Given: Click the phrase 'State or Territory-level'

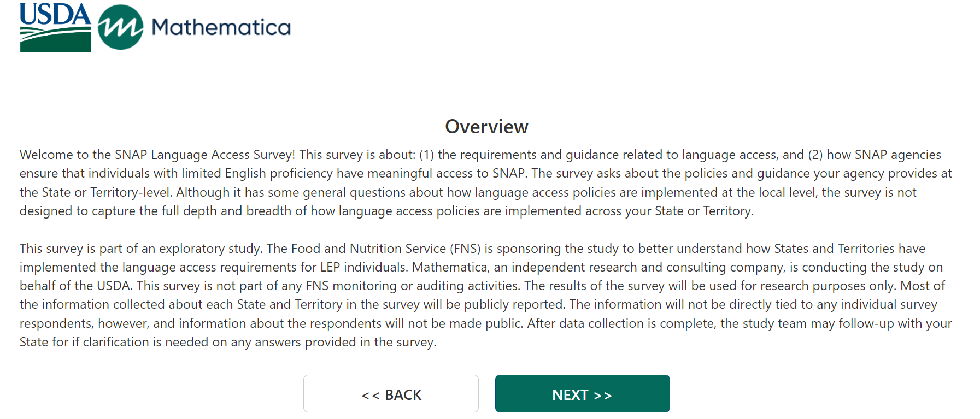Looking at the screenshot, I should [107, 192].
